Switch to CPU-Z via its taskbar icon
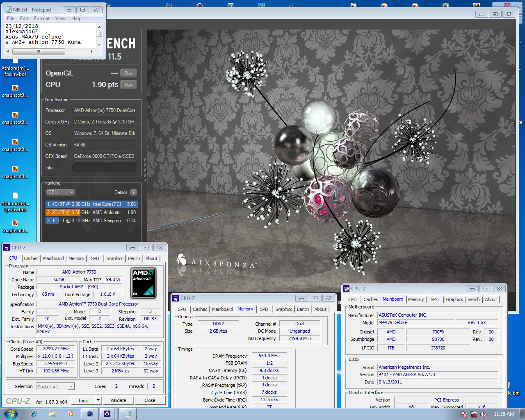This screenshot has height=420, width=525. tap(107, 414)
